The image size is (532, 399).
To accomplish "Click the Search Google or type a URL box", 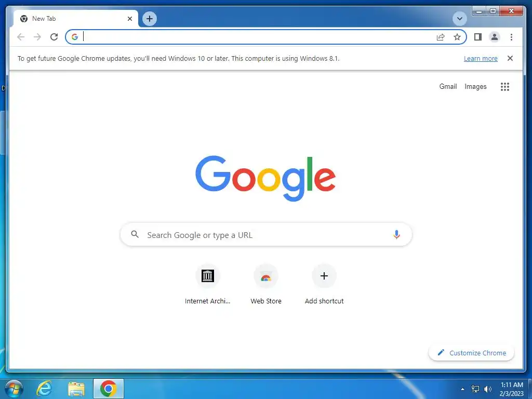I will pos(266,234).
